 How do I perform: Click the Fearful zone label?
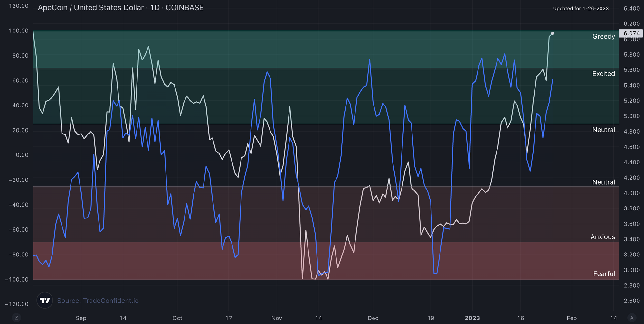pos(604,274)
